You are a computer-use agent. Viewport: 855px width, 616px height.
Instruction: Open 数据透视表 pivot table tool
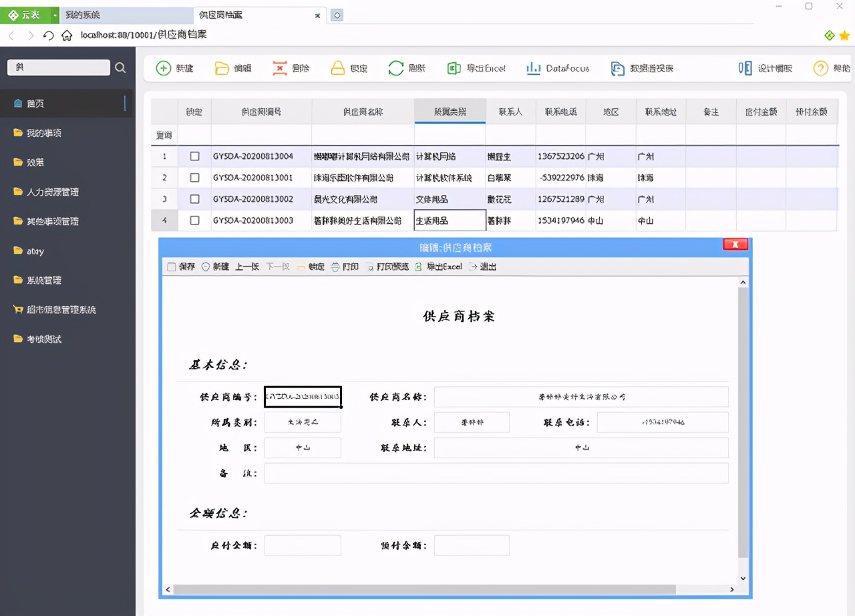click(x=641, y=67)
